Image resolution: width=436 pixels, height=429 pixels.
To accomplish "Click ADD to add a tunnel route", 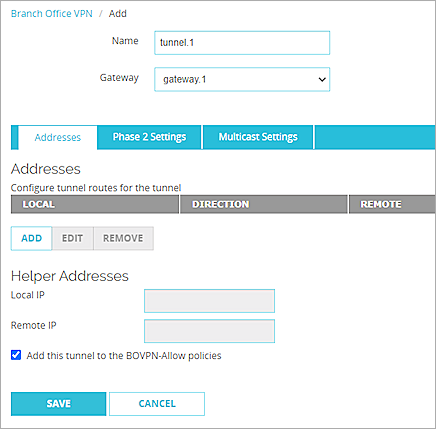I will 32,238.
